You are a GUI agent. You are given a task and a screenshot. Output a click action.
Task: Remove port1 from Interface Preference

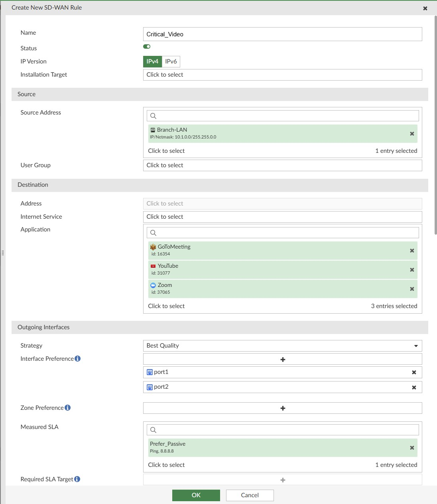tap(414, 372)
